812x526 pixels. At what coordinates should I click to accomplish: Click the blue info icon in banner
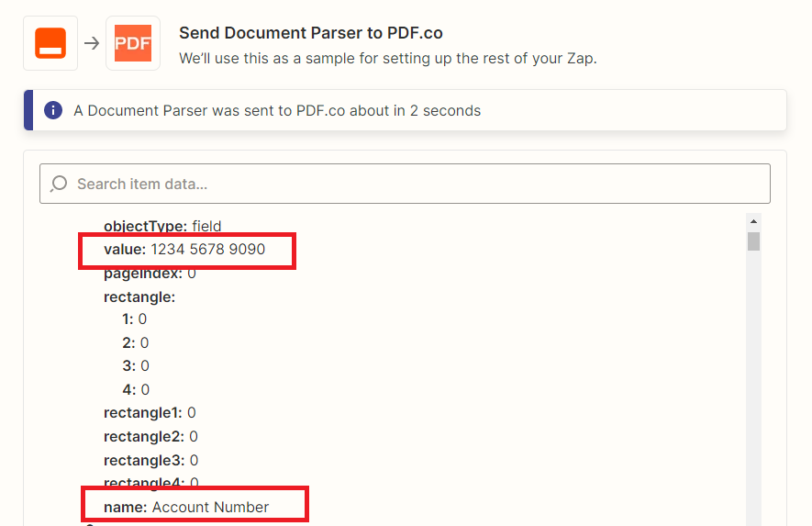pyautogui.click(x=53, y=110)
